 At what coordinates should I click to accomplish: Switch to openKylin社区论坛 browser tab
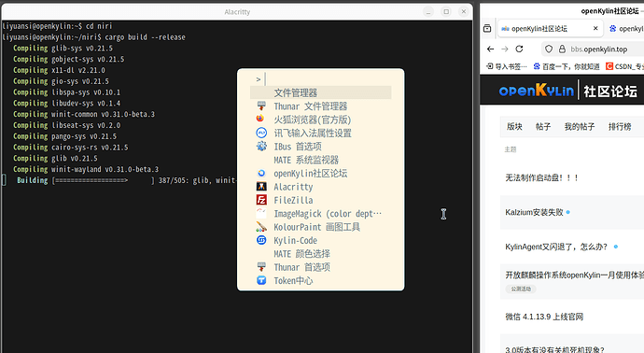pyautogui.click(x=551, y=28)
